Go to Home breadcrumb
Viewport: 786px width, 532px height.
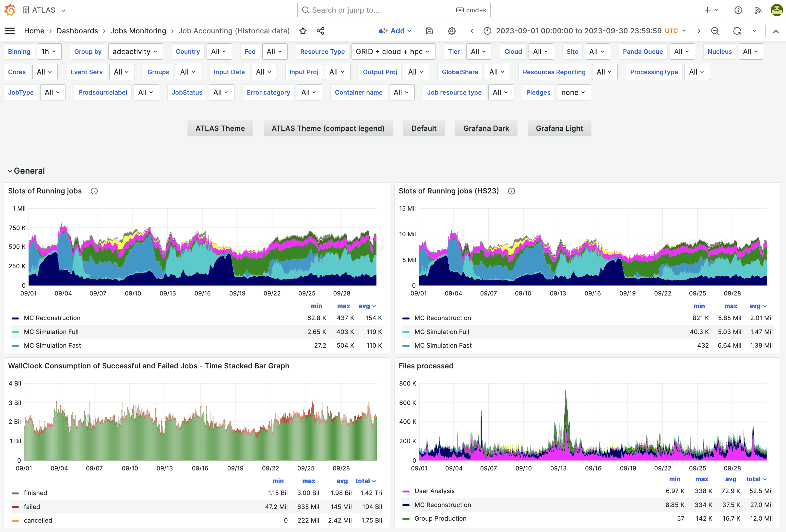pyautogui.click(x=34, y=31)
